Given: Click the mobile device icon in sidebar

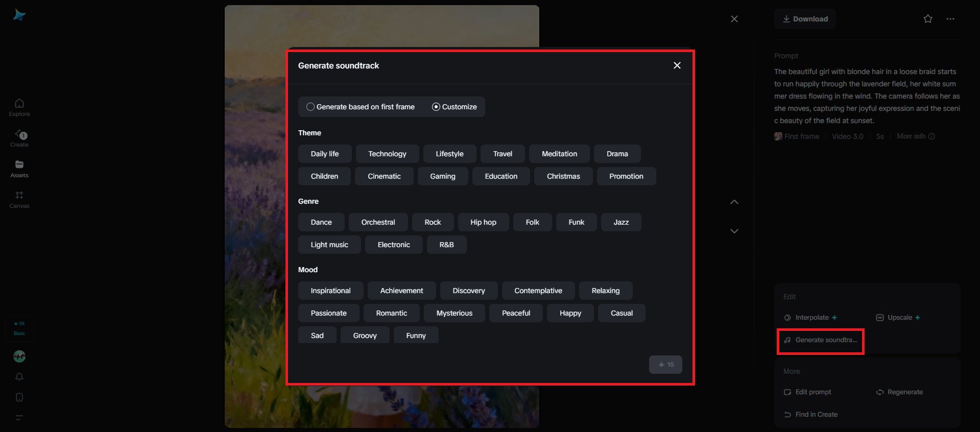Looking at the screenshot, I should coord(19,397).
